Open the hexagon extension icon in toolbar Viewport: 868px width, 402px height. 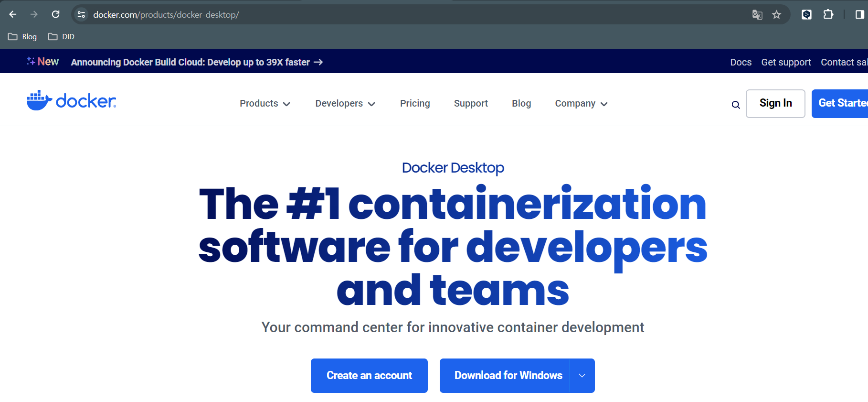pyautogui.click(x=806, y=14)
